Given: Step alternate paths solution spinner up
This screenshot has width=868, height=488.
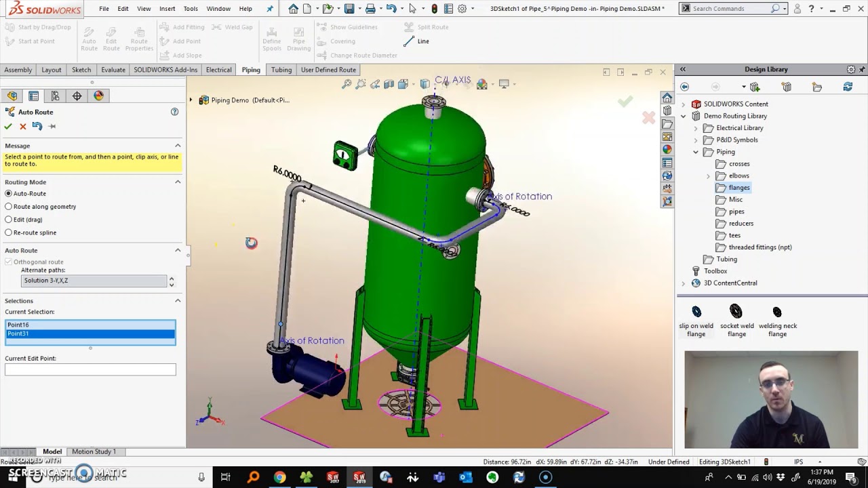Looking at the screenshot, I should tap(172, 278).
